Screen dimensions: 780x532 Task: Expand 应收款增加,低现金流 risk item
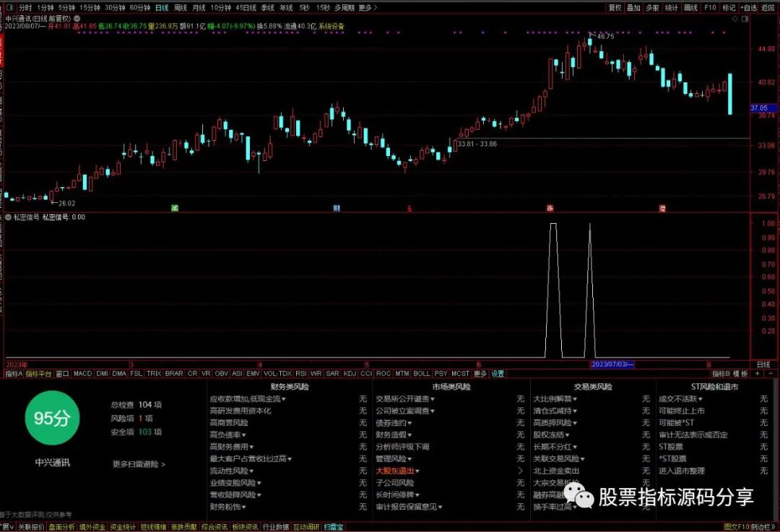tap(248, 398)
